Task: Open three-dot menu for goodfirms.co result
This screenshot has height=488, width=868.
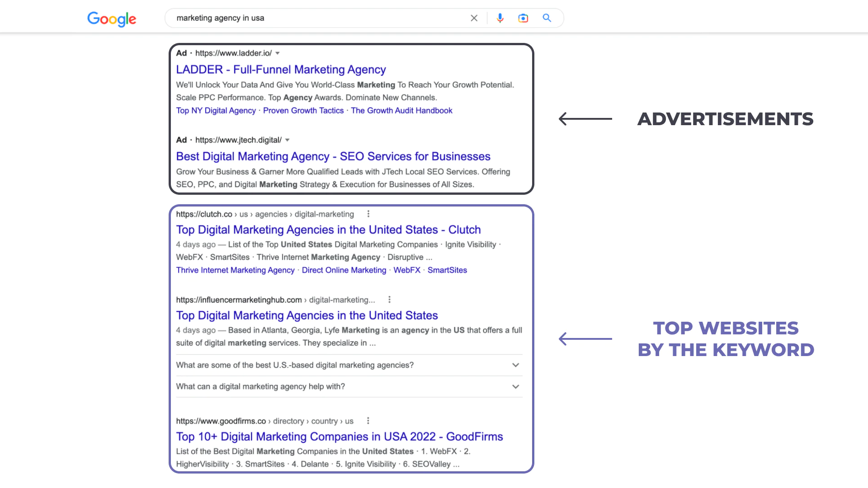Action: pyautogui.click(x=368, y=421)
